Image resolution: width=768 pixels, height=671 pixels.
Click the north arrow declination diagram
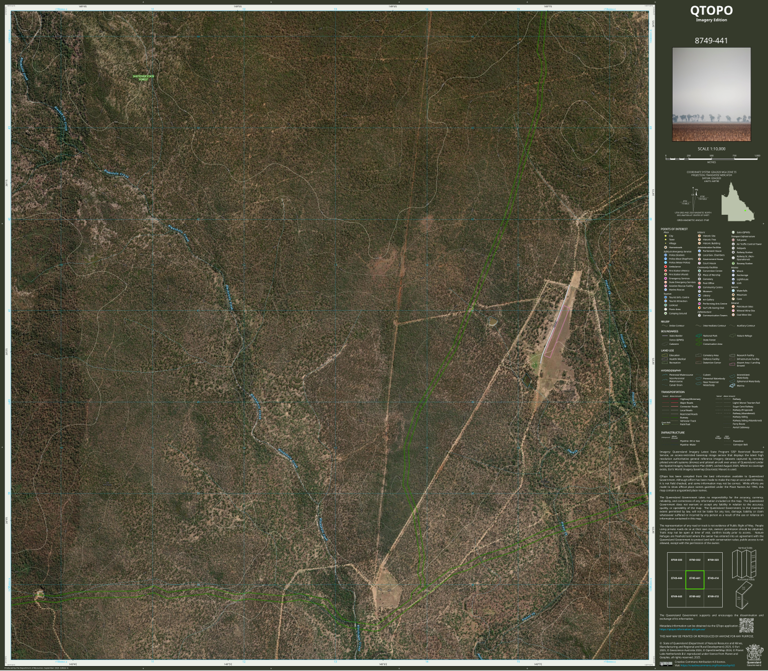point(693,200)
